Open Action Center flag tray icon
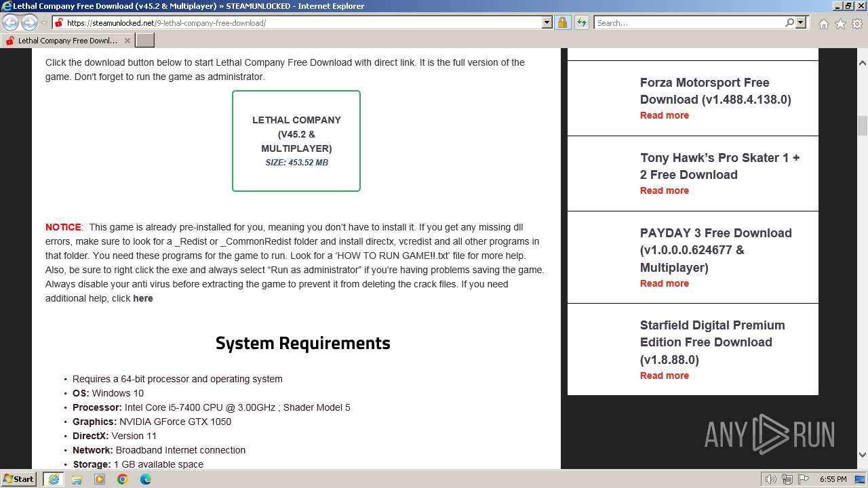 pos(804,479)
